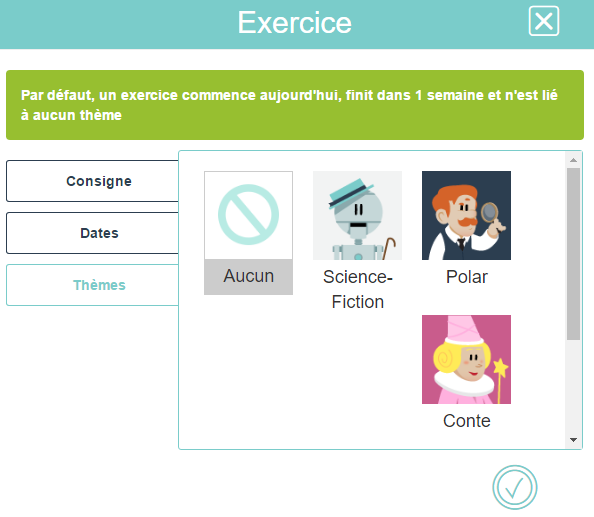Select the Polar detective theme image

[466, 215]
